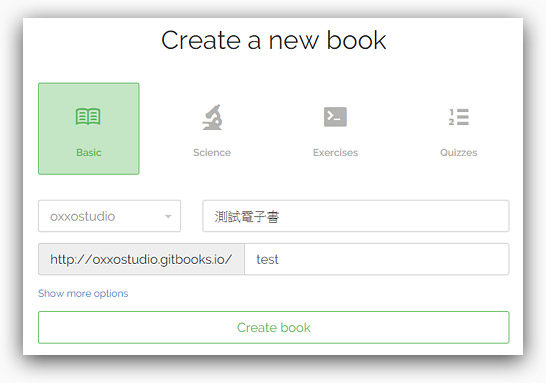Pick the Exercises terminal icon
This screenshot has height=383, width=546.
click(335, 117)
